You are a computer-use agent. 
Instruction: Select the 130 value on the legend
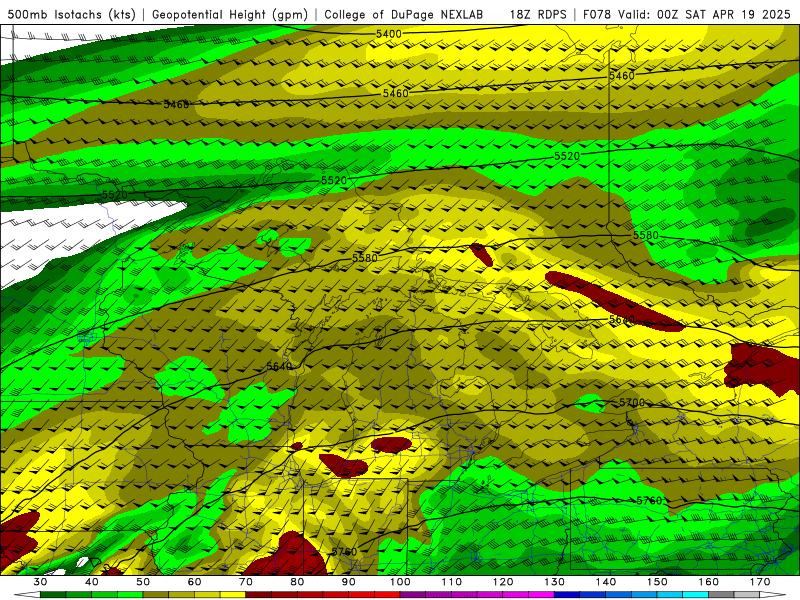555,582
